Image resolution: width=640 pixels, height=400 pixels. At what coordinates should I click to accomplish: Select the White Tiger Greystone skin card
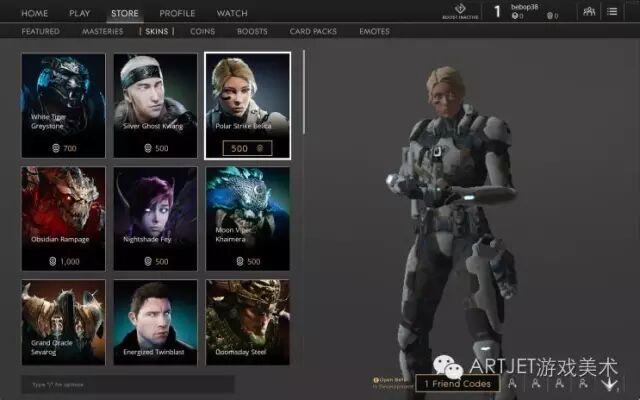[63, 106]
